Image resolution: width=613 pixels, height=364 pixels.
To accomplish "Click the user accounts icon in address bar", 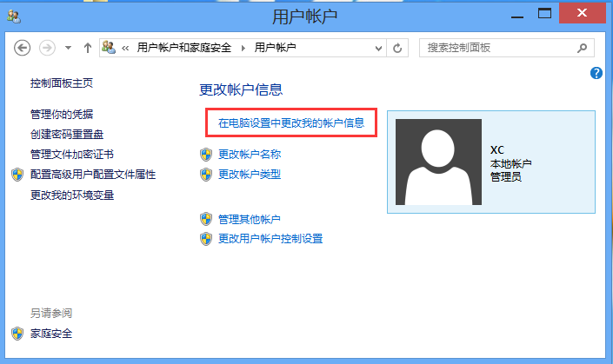I will (x=110, y=48).
